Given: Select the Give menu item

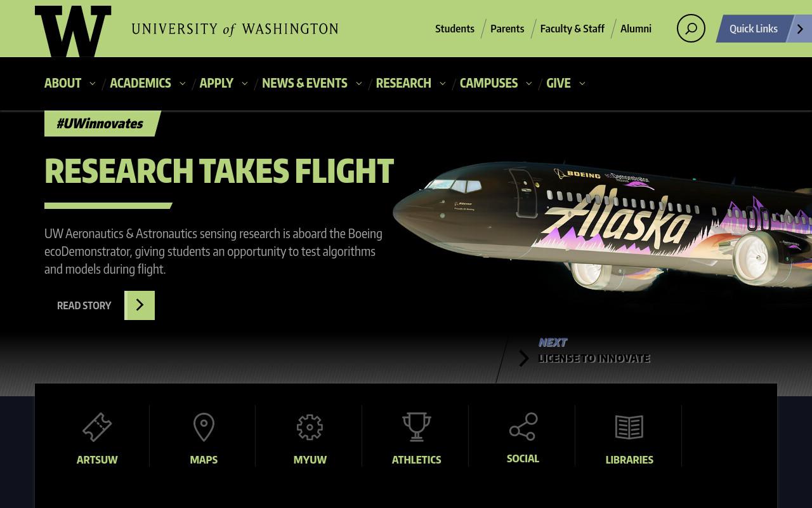Looking at the screenshot, I should tap(558, 83).
